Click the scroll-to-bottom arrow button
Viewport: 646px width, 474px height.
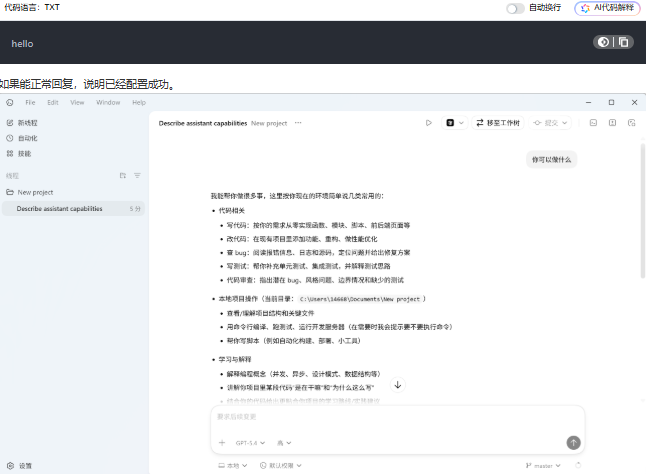pyautogui.click(x=398, y=385)
